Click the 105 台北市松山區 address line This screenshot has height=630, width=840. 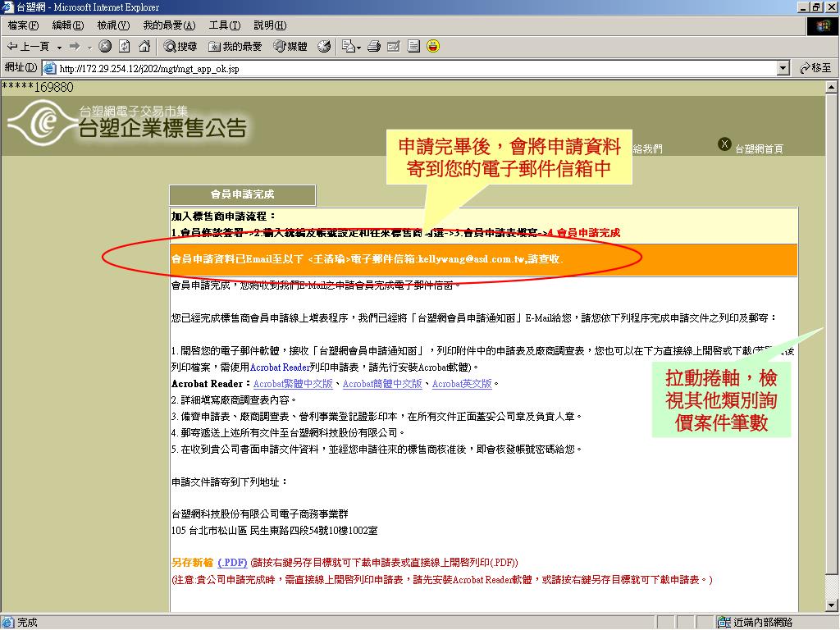[274, 531]
